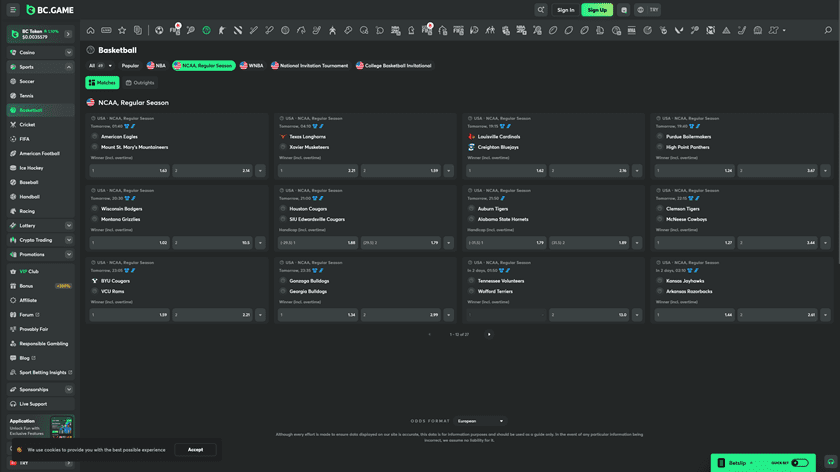Open Sport Betting Insights link
The image size is (840, 472).
click(40, 373)
